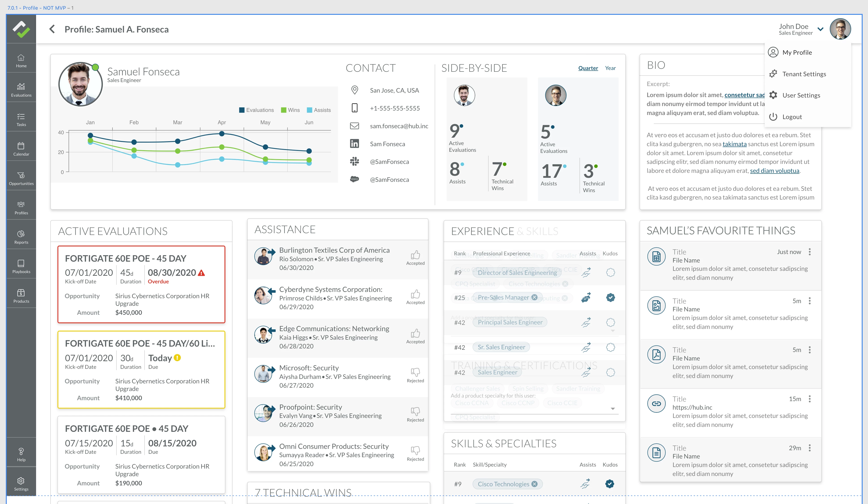This screenshot has height=504, width=868.
Task: Click the back arrow beside Profile title
Action: pos(52,29)
